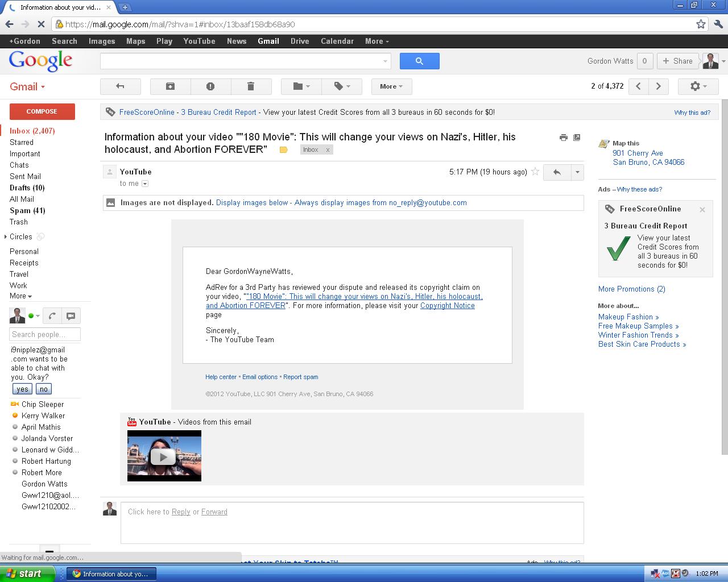Open a new browser tab
Viewport: 728px width, 582px height.
point(125,7)
